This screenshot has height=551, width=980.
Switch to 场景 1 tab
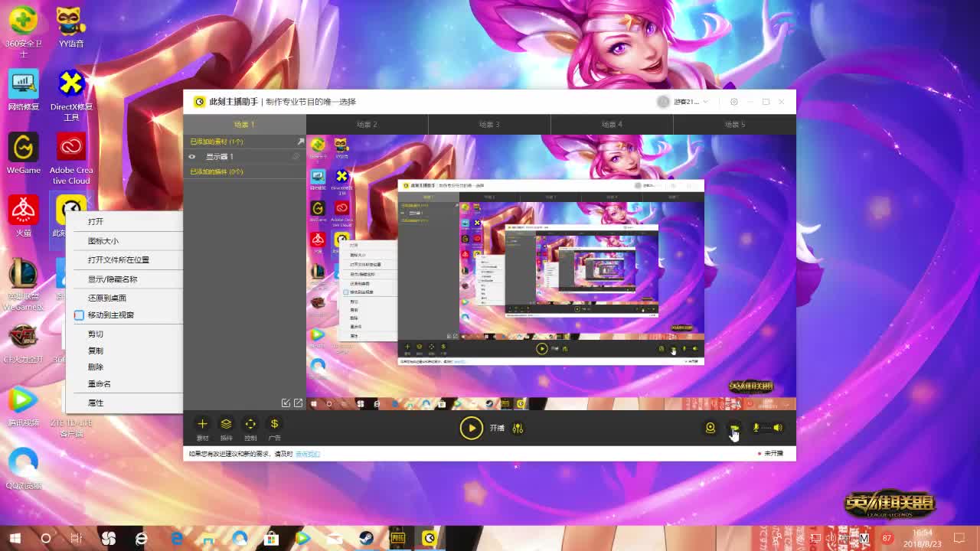[x=244, y=124]
